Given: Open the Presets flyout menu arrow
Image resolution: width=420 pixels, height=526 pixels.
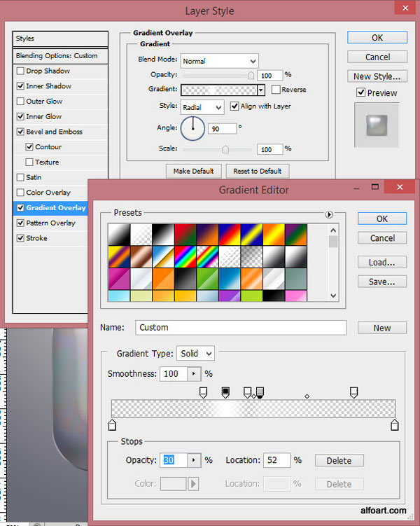Looking at the screenshot, I should pos(329,214).
